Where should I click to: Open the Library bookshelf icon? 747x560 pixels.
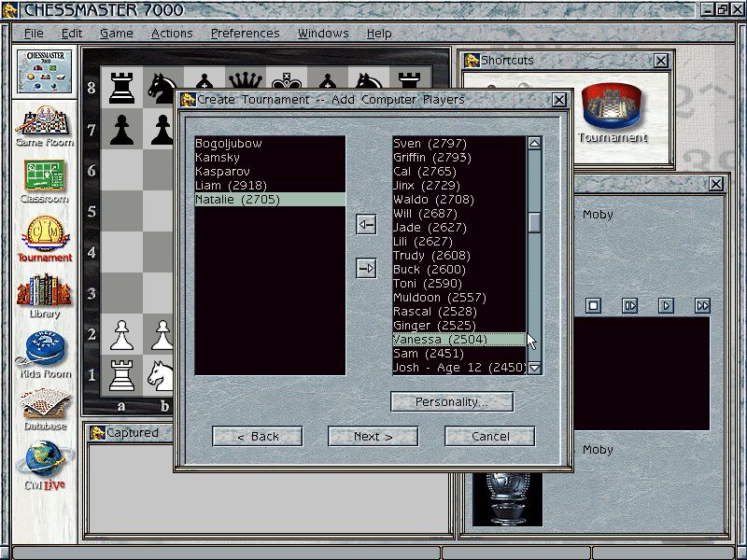coord(44,296)
